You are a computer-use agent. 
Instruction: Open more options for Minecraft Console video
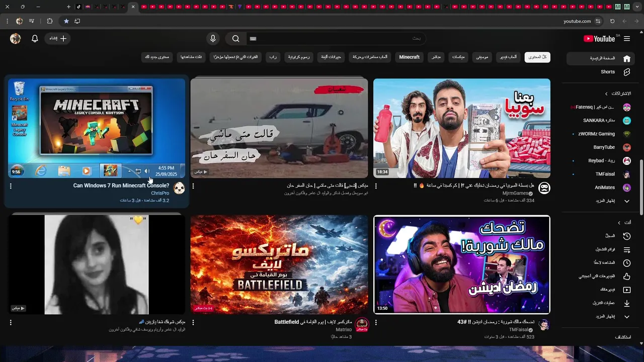pyautogui.click(x=11, y=186)
